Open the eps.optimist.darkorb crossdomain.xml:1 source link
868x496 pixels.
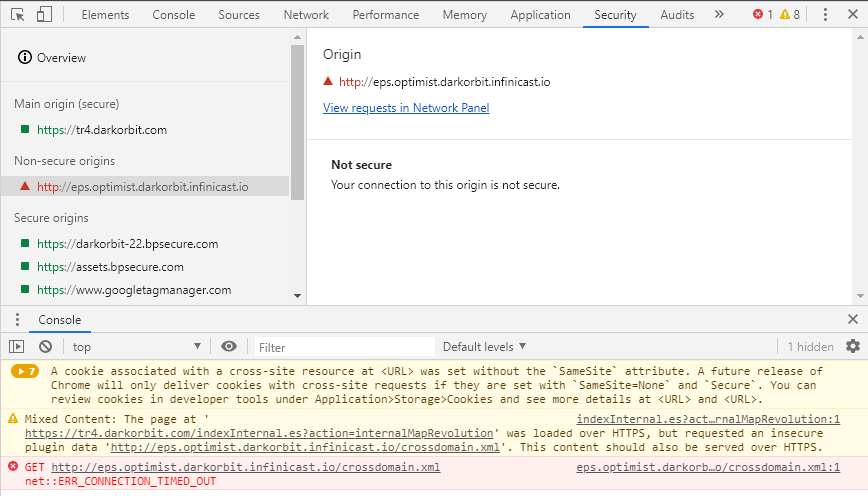708,467
